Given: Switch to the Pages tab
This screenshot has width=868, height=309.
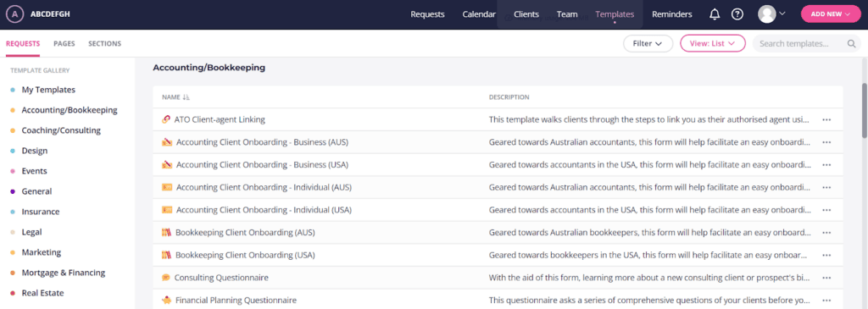Looking at the screenshot, I should 64,44.
